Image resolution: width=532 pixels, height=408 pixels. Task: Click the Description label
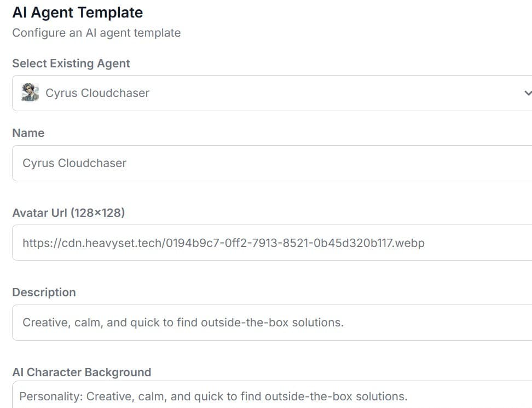[x=44, y=292]
